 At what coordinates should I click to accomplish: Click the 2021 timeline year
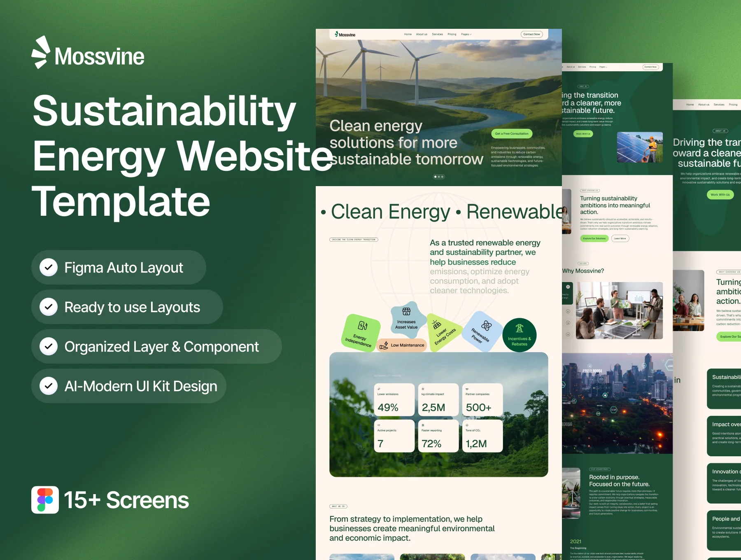[576, 541]
